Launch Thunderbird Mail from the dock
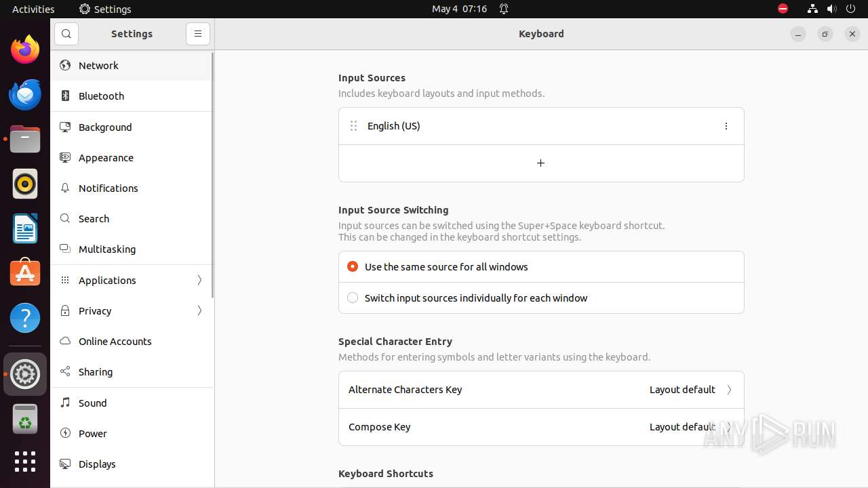 pos(25,94)
